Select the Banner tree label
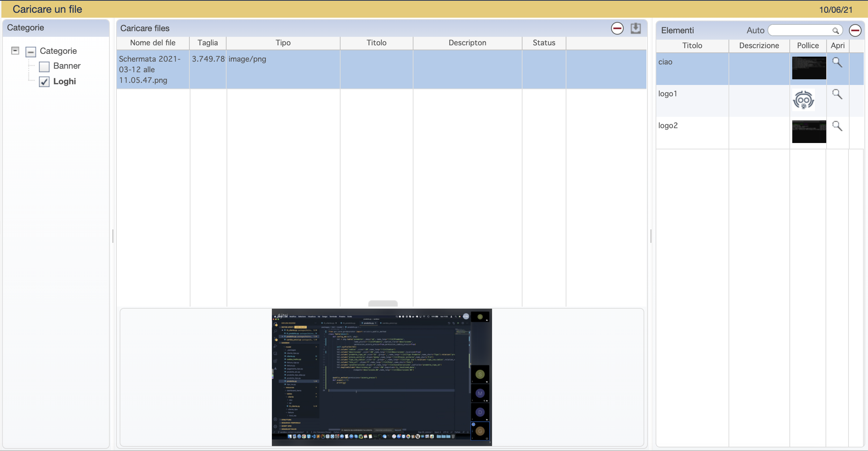 tap(67, 66)
